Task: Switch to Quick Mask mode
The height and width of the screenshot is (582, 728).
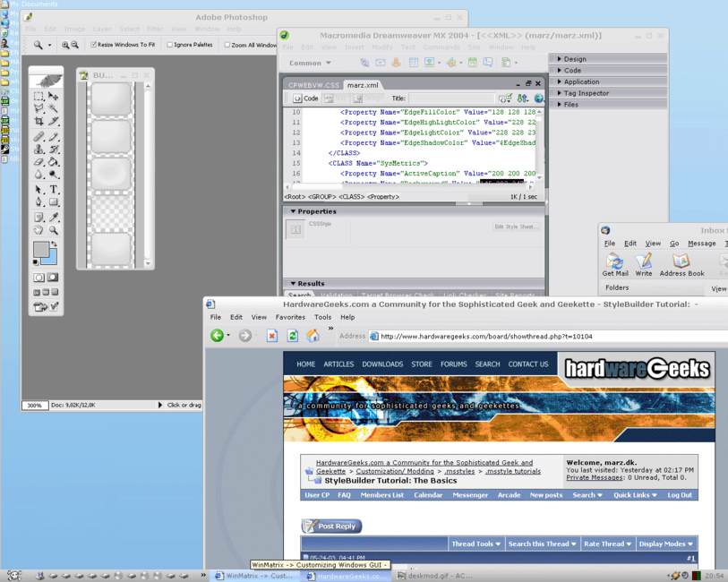Action: pyautogui.click(x=53, y=277)
